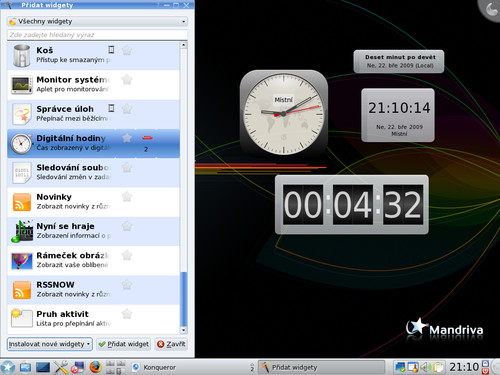Select the Monitor systému widget
Viewport: 500px width, 375px height.
93,85
